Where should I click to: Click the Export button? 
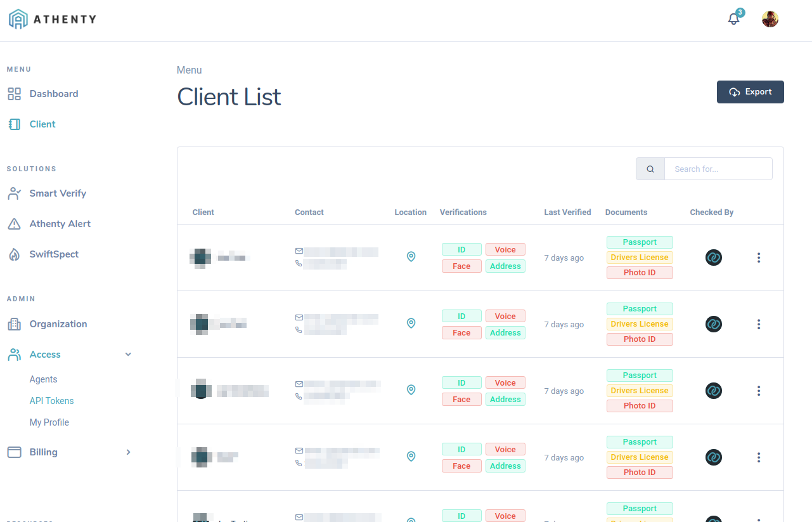coord(750,92)
